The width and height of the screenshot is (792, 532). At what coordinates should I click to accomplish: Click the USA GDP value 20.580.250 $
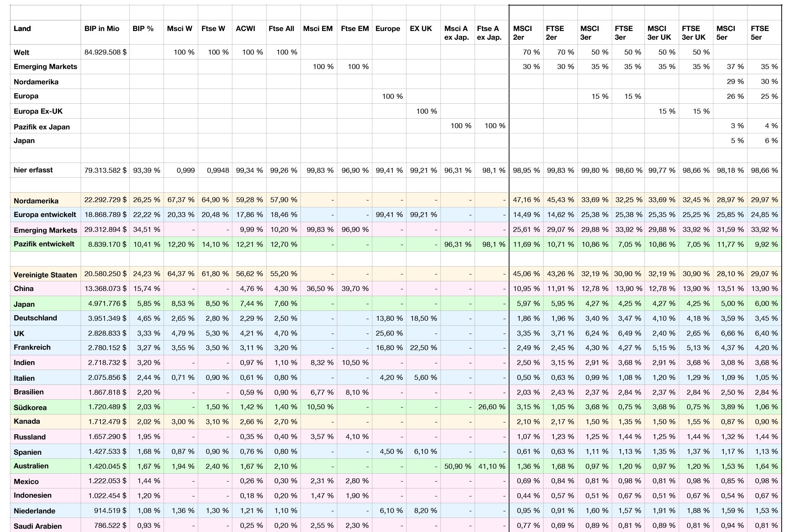click(x=105, y=274)
